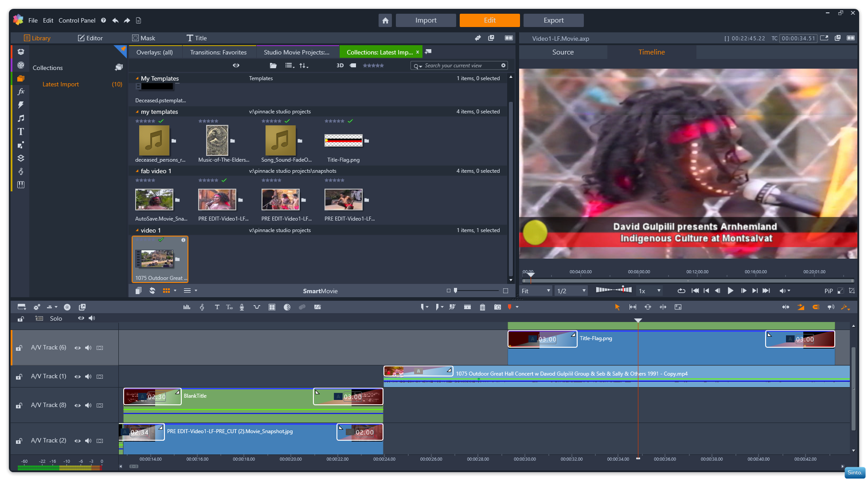Start voice-over with the microphone icon
The height and width of the screenshot is (481, 868).
tap(242, 307)
